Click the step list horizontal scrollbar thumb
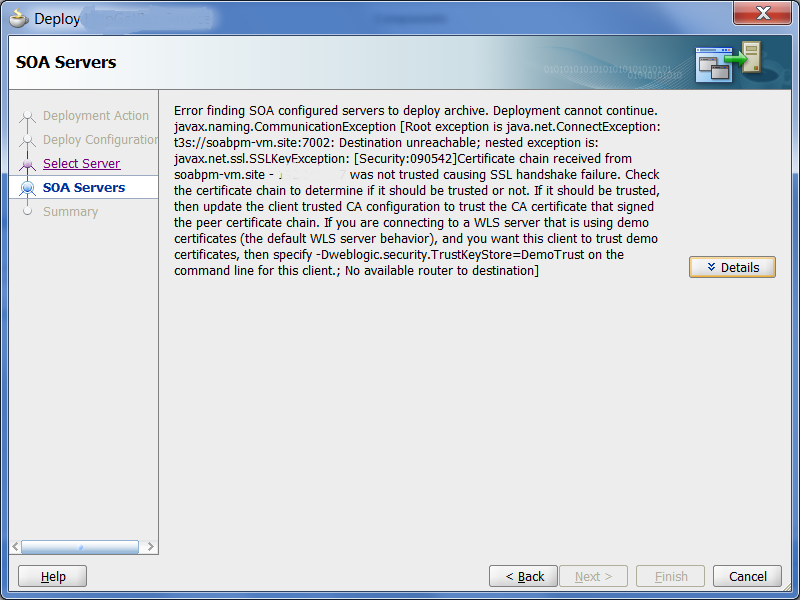The image size is (800, 600). pos(80,547)
